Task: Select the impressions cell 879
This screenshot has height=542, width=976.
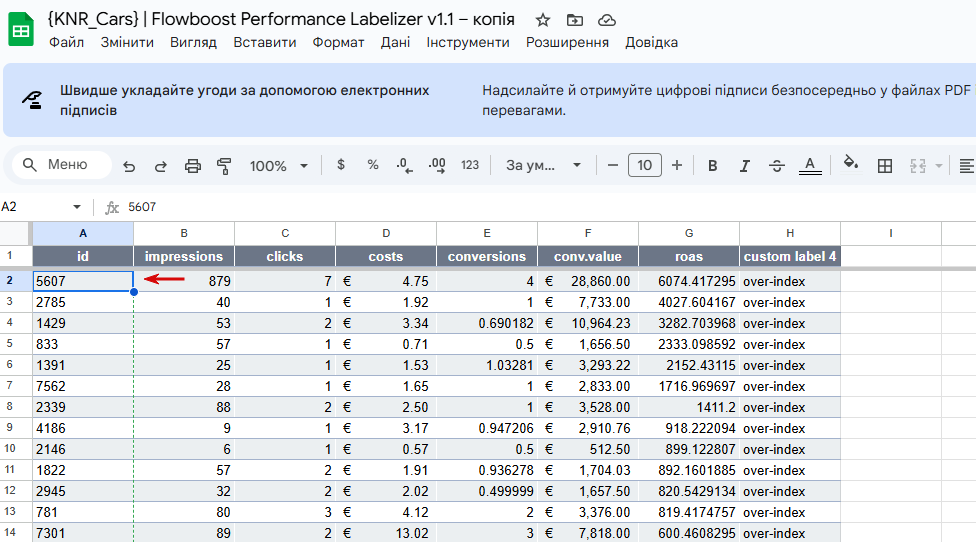Action: pos(184,281)
